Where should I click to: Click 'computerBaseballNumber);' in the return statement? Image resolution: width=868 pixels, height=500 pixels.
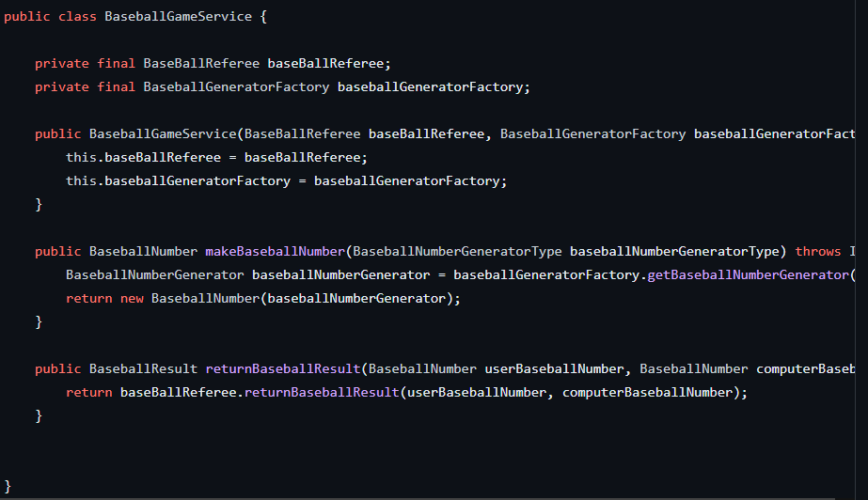pyautogui.click(x=655, y=393)
